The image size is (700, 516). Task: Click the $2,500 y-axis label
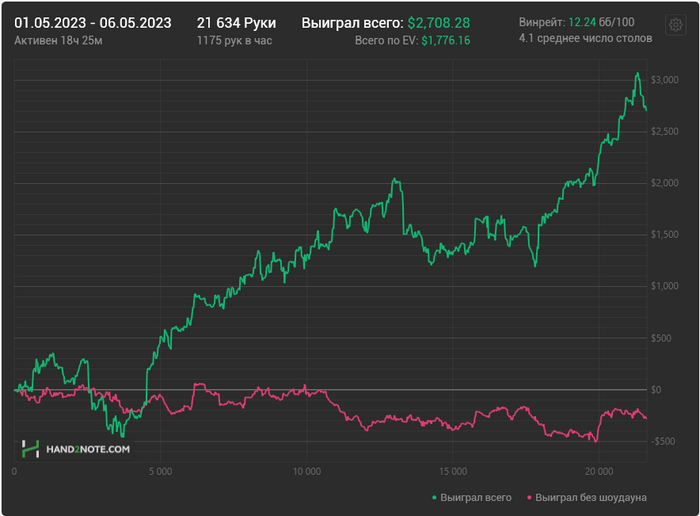tap(664, 131)
